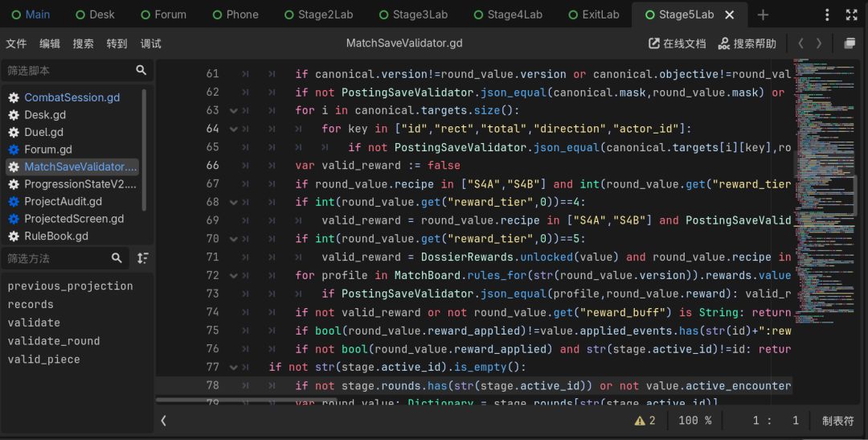The width and height of the screenshot is (868, 440).
Task: Collapse the fold arrow at line 68
Action: point(234,202)
